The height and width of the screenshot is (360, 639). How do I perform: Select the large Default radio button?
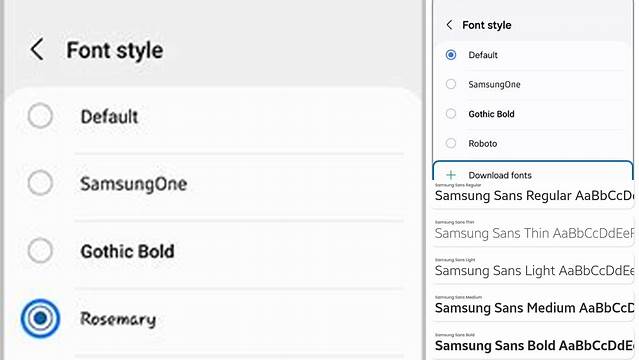40,116
